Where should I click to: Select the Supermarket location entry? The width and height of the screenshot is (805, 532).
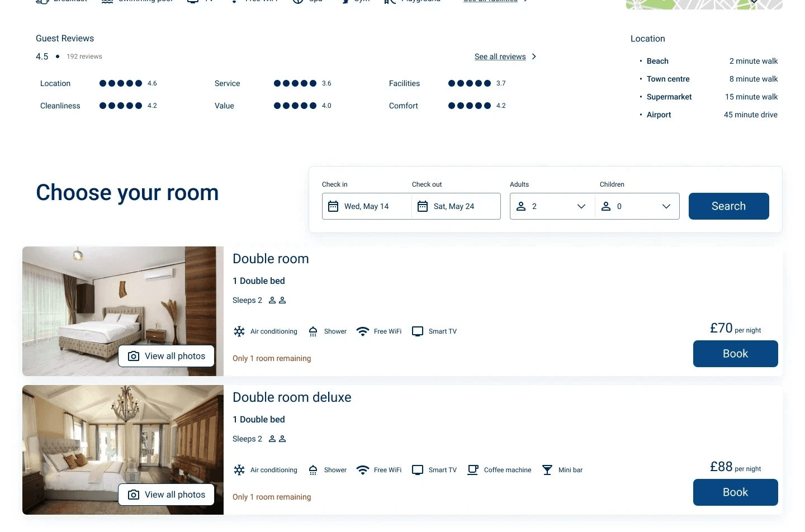(709, 97)
